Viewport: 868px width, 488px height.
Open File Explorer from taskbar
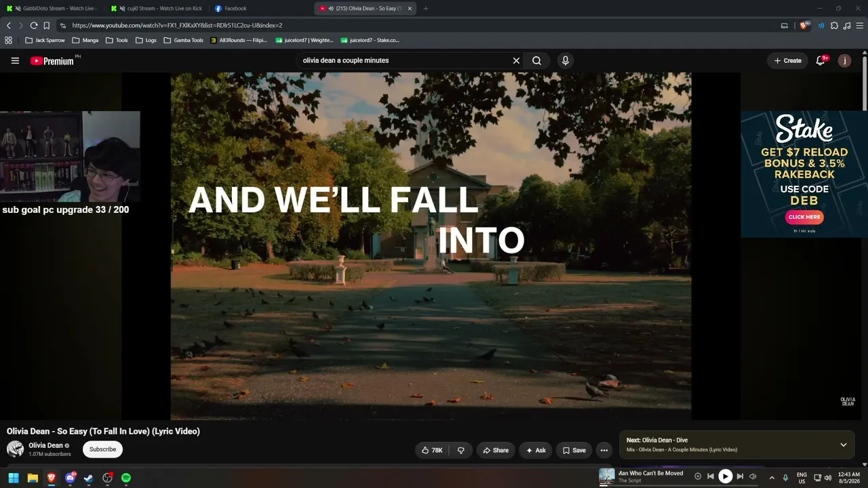click(33, 478)
